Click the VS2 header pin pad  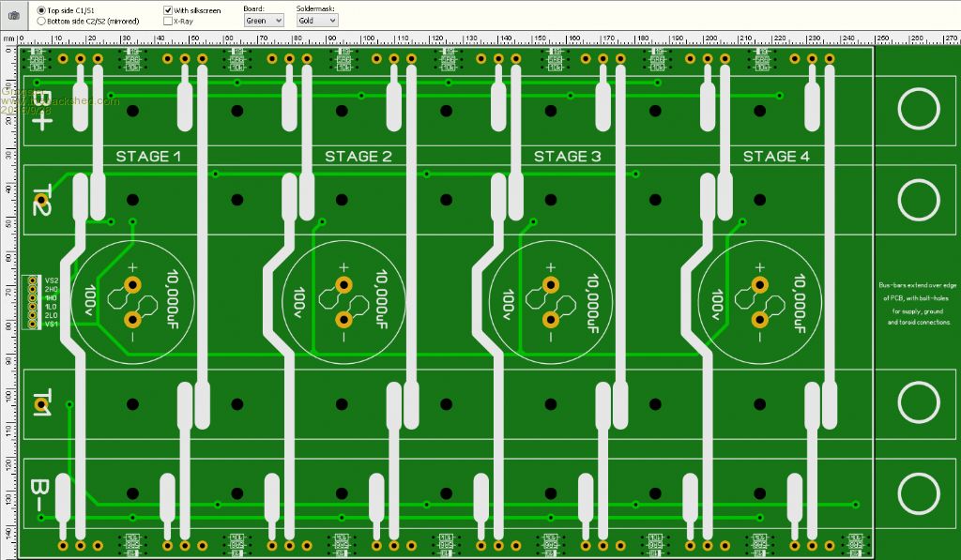pyautogui.click(x=31, y=280)
